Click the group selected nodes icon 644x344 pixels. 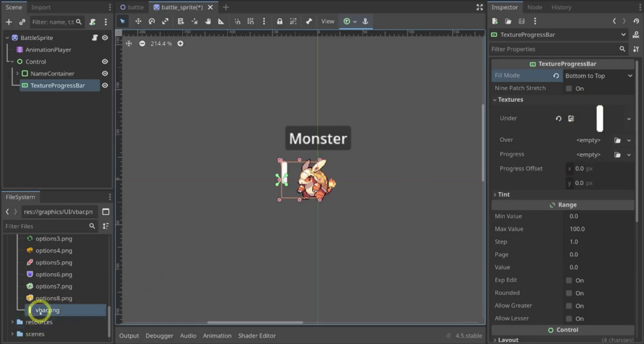(x=293, y=21)
